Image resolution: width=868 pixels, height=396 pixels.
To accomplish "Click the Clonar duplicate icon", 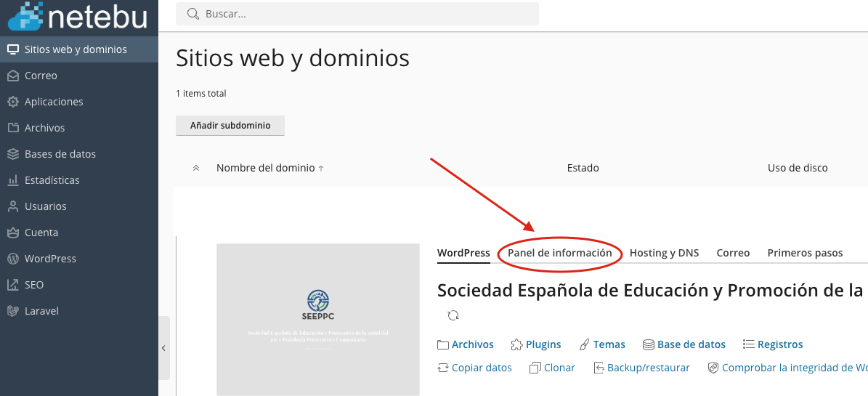I will point(535,368).
